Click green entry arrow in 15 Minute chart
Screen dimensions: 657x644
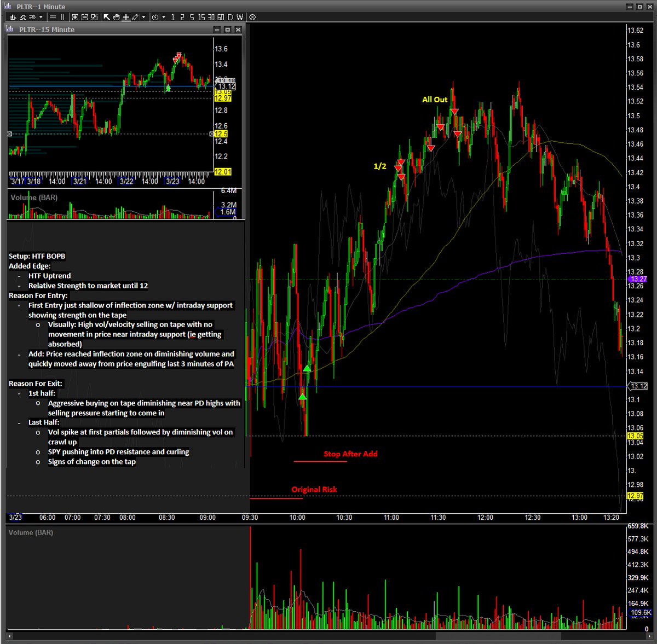(168, 88)
